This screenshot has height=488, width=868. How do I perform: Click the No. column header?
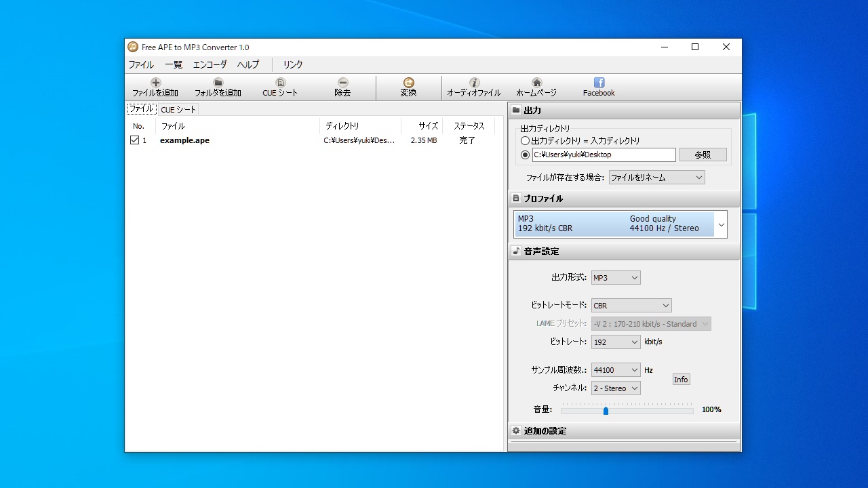141,126
